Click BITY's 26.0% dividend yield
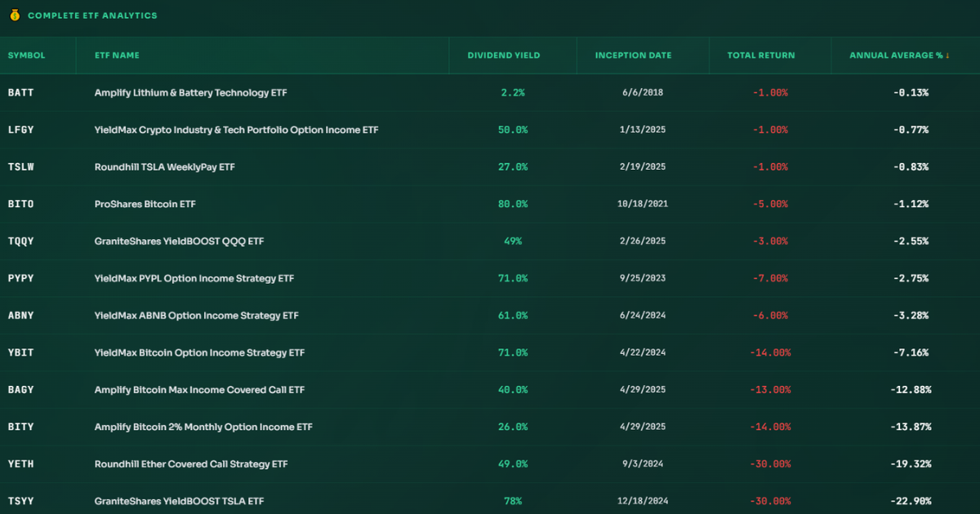This screenshot has width=980, height=514. point(513,427)
